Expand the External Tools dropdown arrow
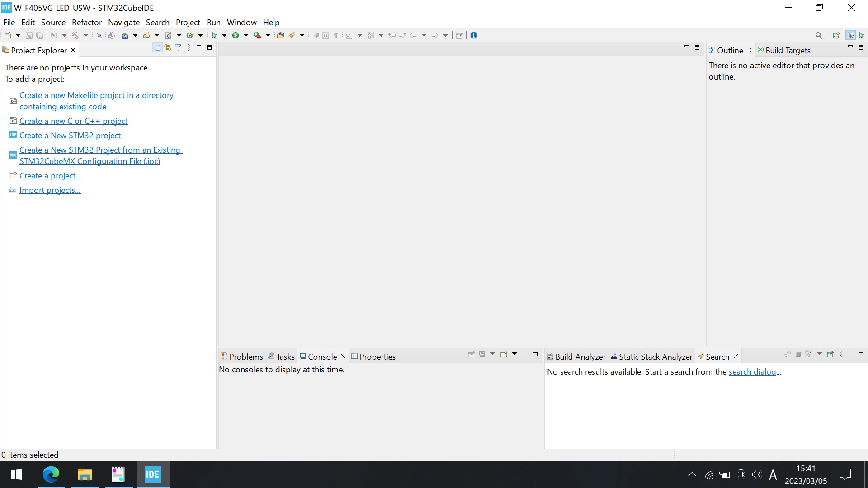The image size is (868, 488). [x=268, y=35]
